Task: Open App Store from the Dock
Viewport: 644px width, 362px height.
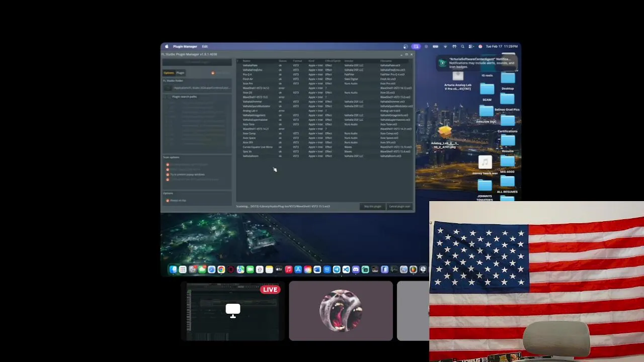Action: point(298,269)
